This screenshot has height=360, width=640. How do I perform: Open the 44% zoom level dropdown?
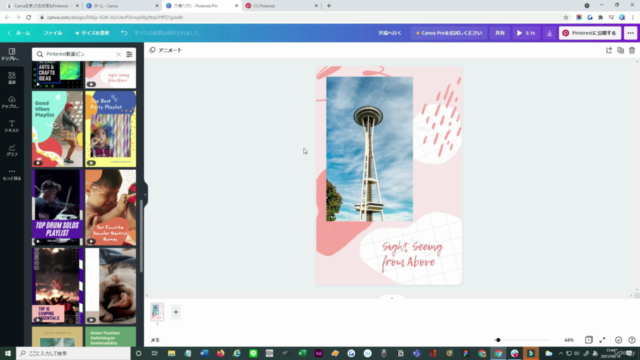[569, 340]
